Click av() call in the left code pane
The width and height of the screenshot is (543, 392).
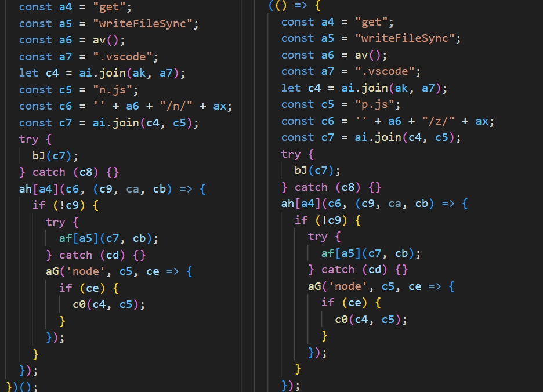[105, 40]
